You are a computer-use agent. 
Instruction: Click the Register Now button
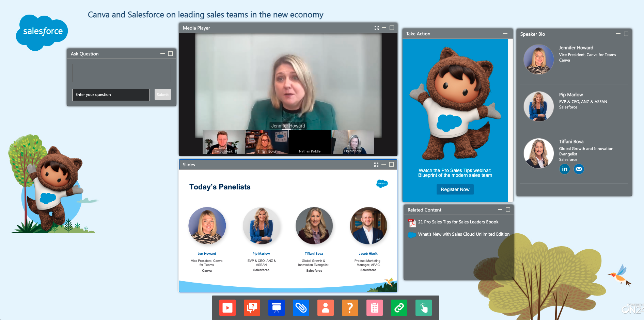(455, 189)
